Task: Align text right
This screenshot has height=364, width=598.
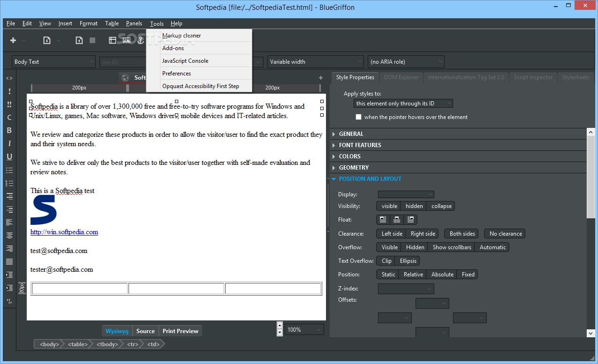Action: click(9, 248)
